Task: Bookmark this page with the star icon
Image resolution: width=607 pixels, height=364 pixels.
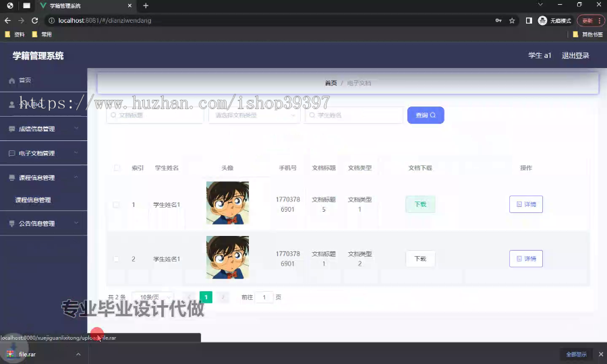Action: pyautogui.click(x=512, y=20)
